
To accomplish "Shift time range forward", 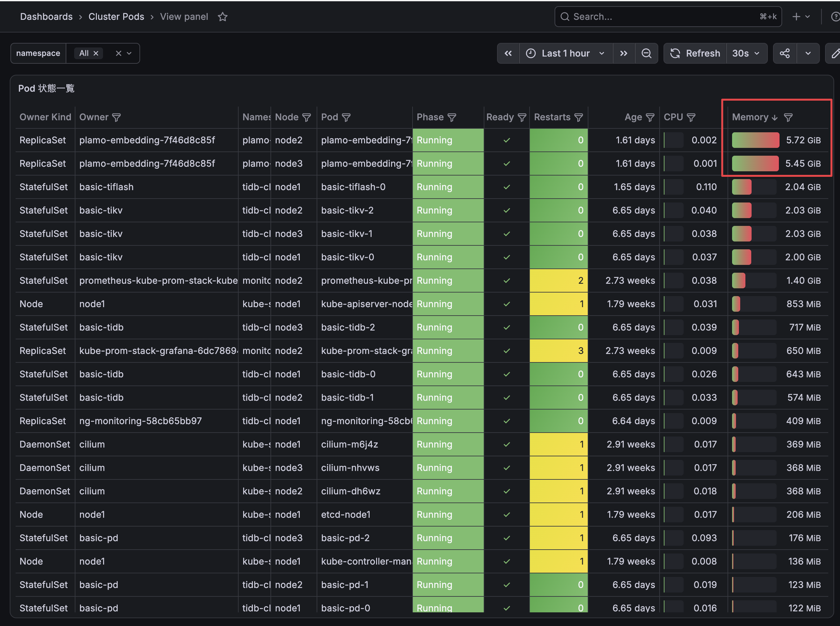I will [x=623, y=53].
